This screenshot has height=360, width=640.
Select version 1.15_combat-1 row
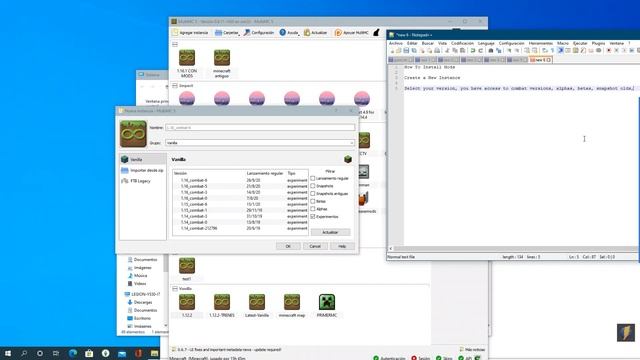point(240,210)
